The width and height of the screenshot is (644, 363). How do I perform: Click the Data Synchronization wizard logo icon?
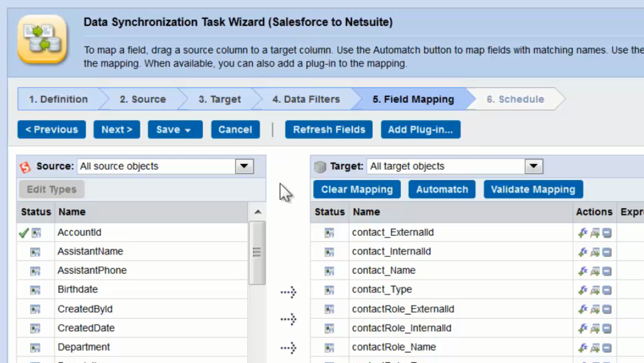click(42, 39)
